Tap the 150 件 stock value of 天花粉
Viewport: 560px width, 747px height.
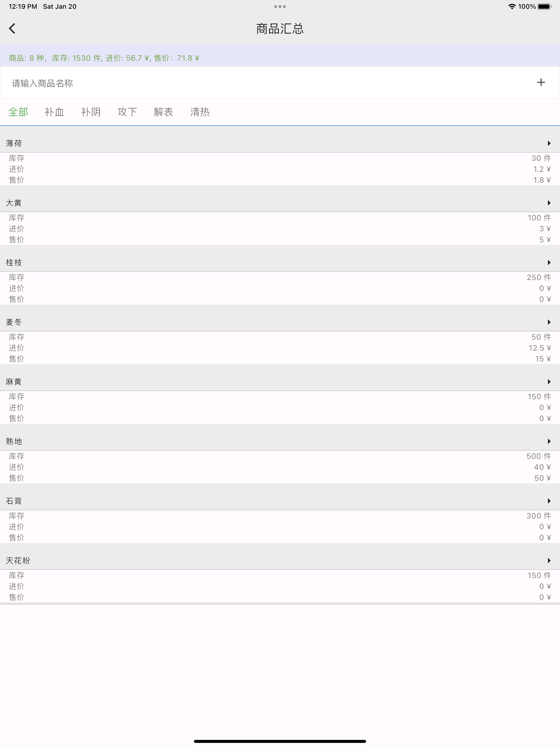539,576
